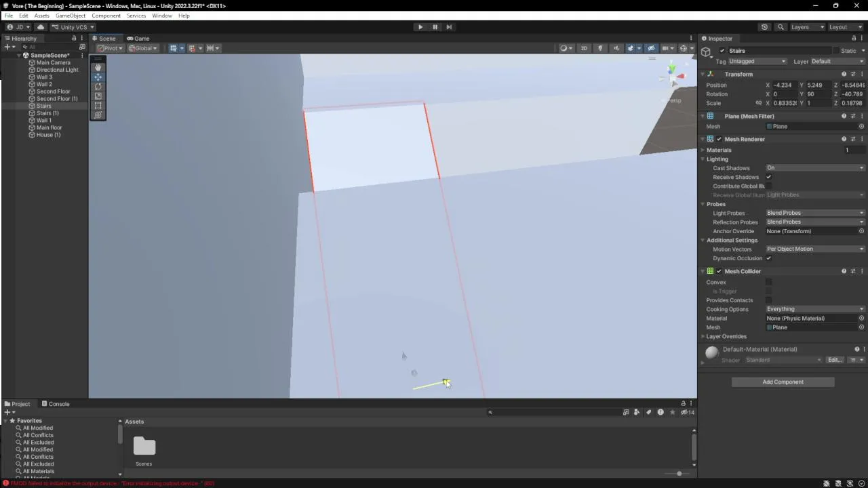The height and width of the screenshot is (488, 868).
Task: Click the Play button
Action: click(420, 27)
